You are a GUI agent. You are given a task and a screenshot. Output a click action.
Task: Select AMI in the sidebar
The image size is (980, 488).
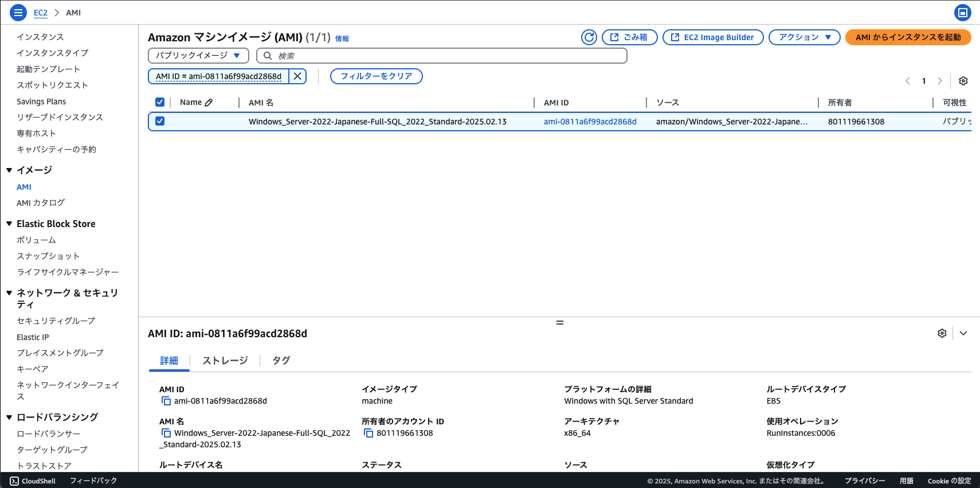pyautogui.click(x=24, y=187)
